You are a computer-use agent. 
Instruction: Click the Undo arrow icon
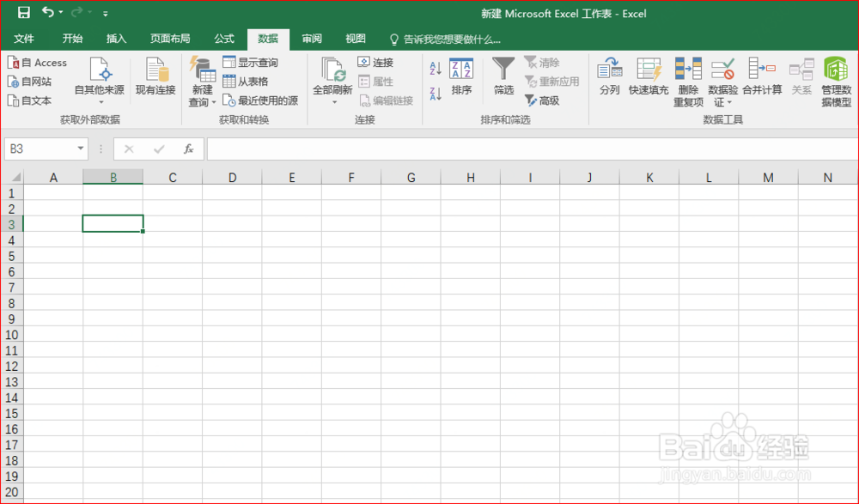[47, 12]
